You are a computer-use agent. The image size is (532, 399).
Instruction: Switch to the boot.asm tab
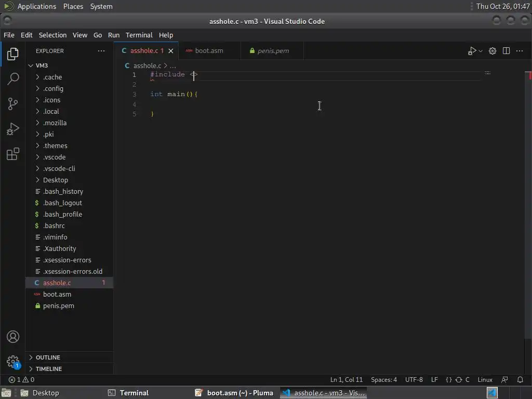click(209, 51)
